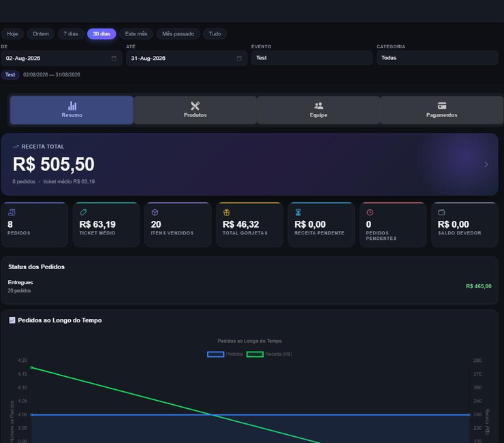Click the DE date field 02-Aug-2026
The height and width of the screenshot is (443, 504).
point(61,58)
